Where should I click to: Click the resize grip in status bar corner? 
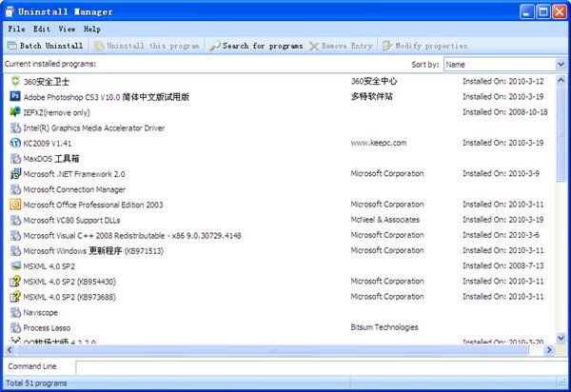pyautogui.click(x=562, y=382)
